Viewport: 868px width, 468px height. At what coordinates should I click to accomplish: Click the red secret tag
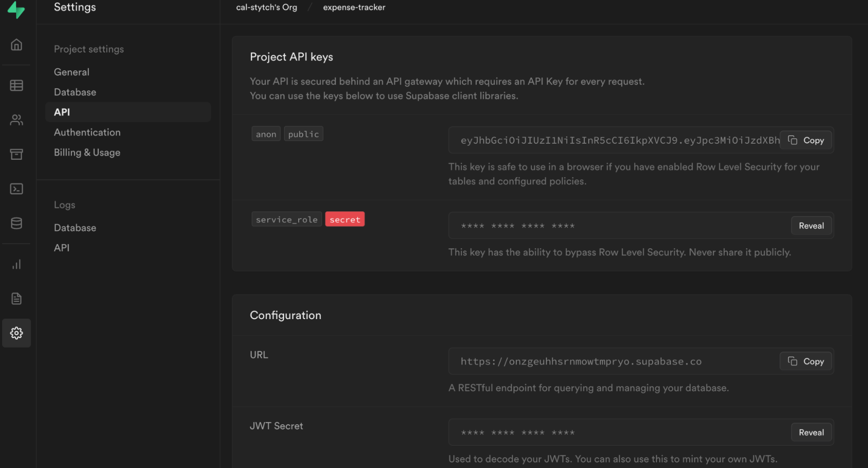[x=345, y=219]
